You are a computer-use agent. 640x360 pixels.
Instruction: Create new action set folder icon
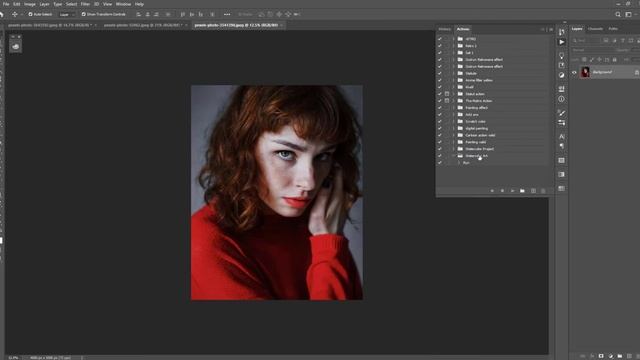(x=522, y=191)
